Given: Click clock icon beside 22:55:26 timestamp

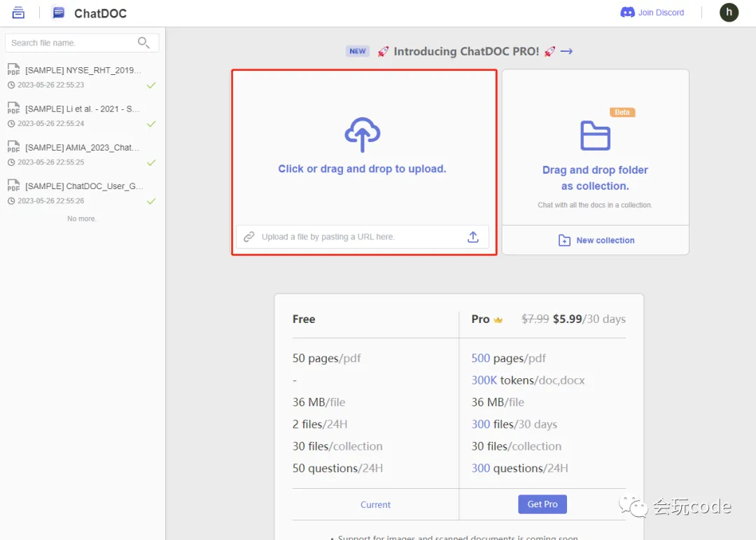Looking at the screenshot, I should pyautogui.click(x=11, y=201).
